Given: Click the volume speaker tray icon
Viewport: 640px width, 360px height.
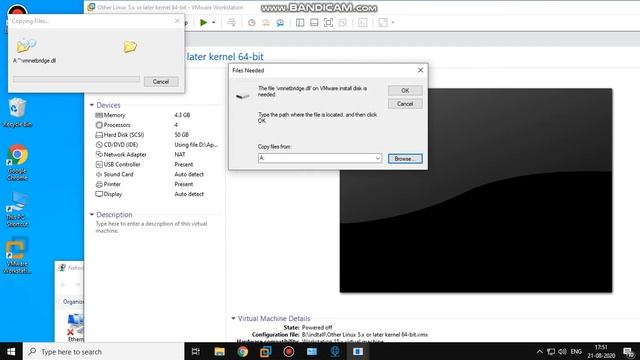Looking at the screenshot, I should click(x=562, y=351).
